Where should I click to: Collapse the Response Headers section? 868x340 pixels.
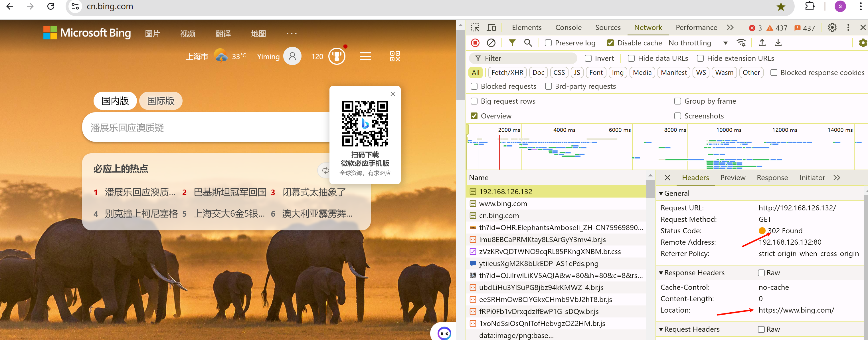point(661,273)
